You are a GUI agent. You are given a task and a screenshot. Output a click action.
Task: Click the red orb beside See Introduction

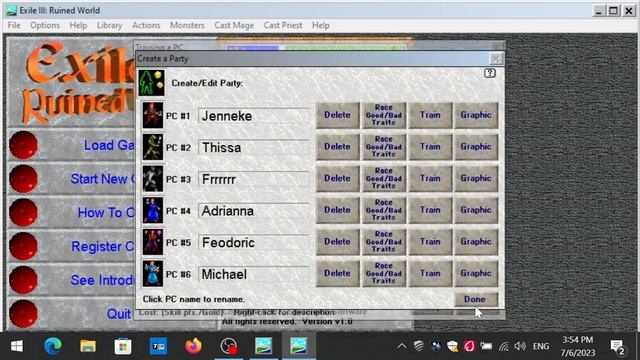(23, 280)
